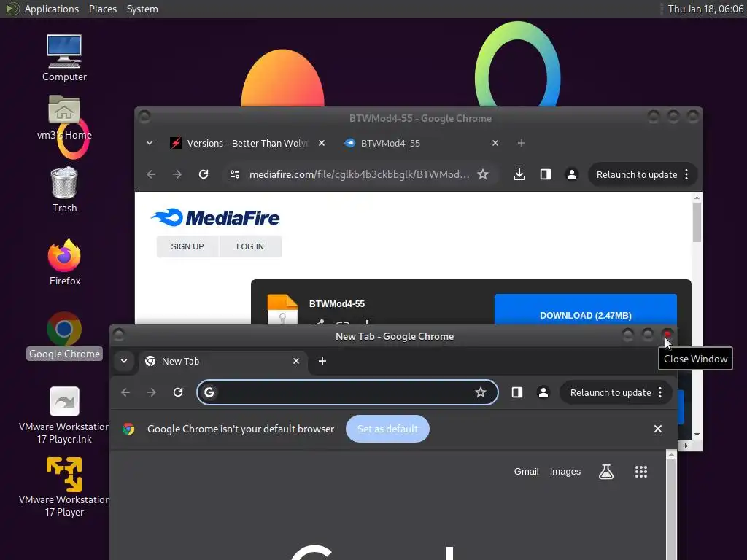
Task: Click the mediafire.com address bar
Action: pos(359,174)
